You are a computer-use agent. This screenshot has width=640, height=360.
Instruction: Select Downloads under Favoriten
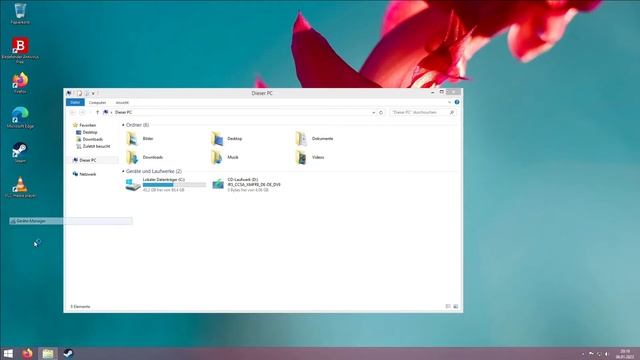tap(89, 139)
